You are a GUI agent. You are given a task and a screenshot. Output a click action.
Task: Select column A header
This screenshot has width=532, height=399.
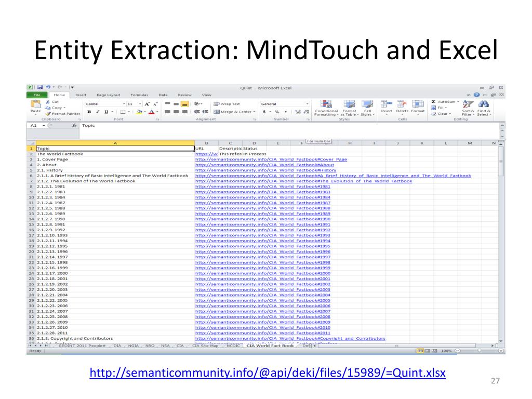pos(115,143)
